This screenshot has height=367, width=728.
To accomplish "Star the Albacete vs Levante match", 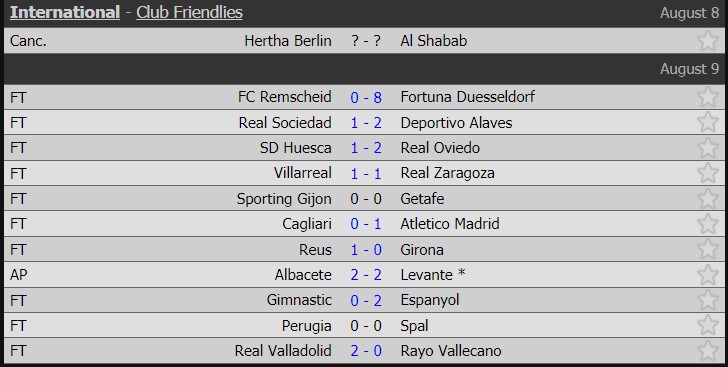I will (708, 275).
